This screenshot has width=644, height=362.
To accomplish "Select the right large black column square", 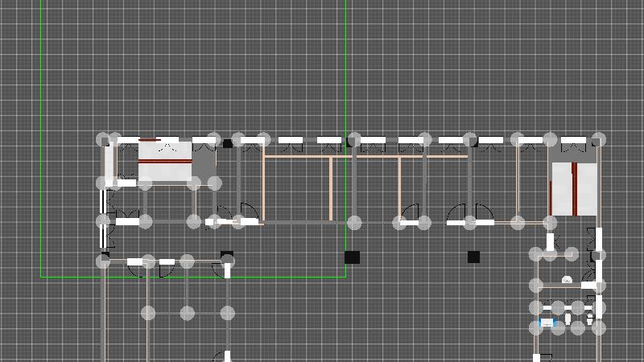I will (473, 257).
